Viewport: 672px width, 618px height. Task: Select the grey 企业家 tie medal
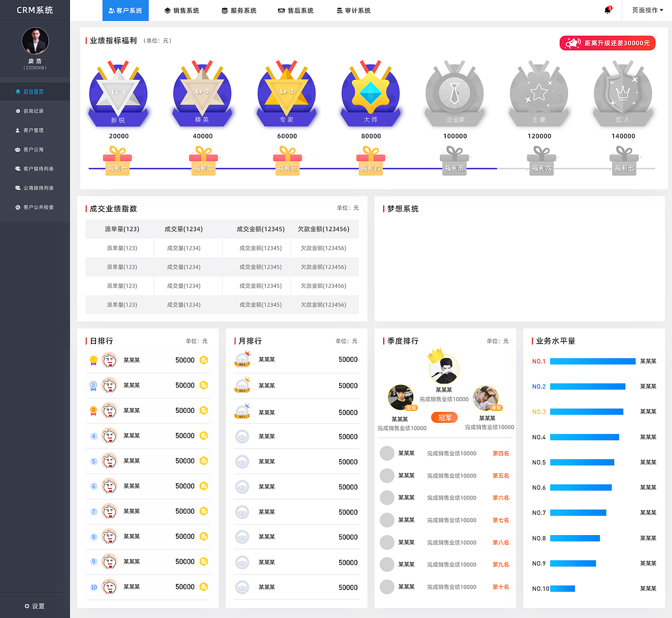pos(455,94)
